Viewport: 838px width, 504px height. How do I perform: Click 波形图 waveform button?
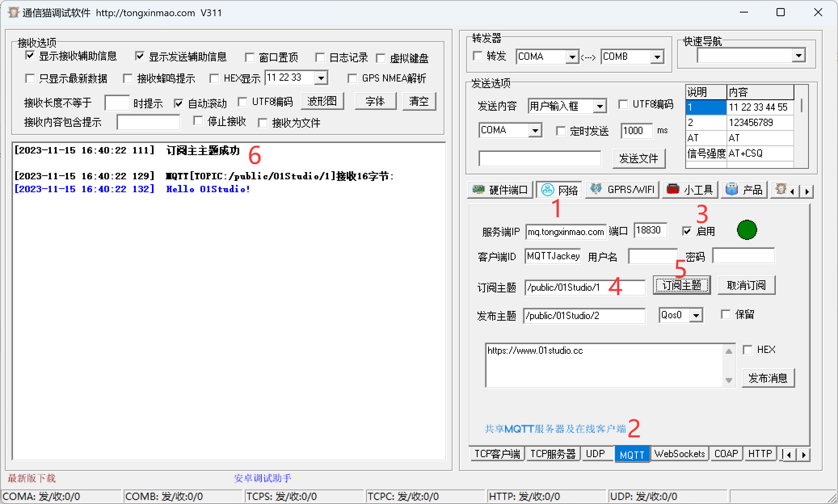pyautogui.click(x=322, y=101)
